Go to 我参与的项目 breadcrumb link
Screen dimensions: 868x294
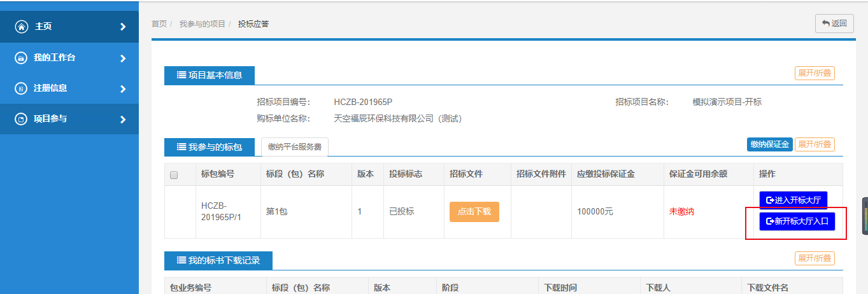(202, 24)
